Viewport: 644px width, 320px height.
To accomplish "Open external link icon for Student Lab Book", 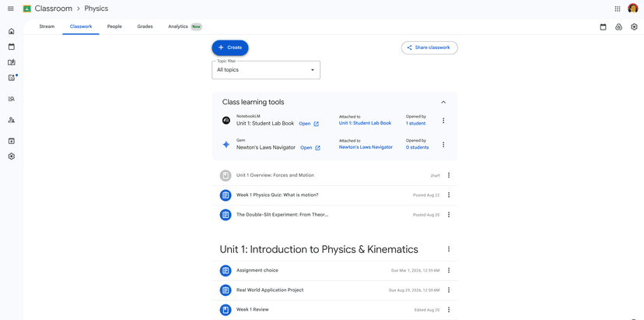I will (317, 124).
